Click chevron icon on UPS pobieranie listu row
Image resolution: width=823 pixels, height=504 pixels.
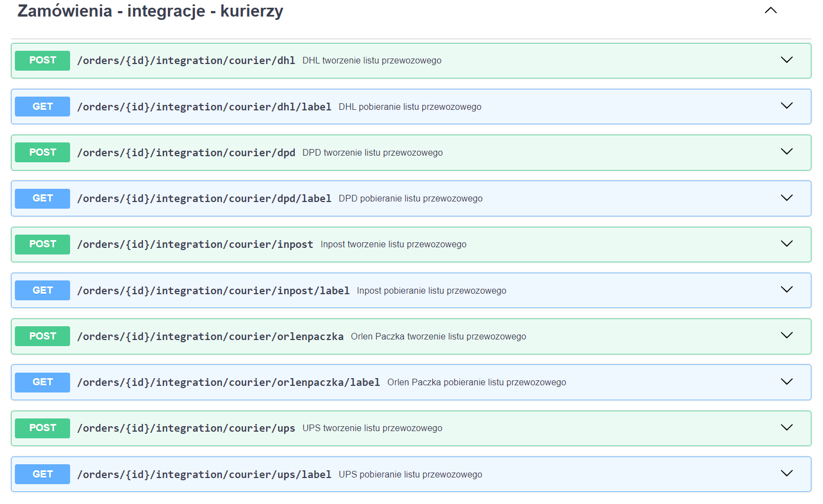coord(787,474)
